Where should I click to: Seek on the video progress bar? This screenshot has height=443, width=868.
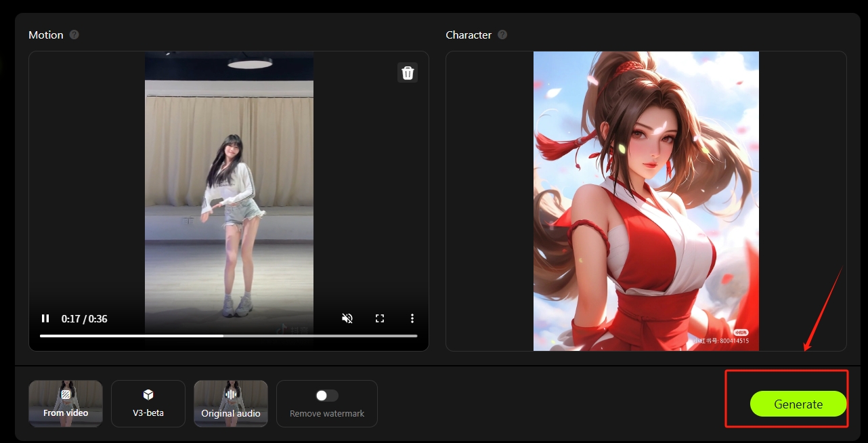229,336
